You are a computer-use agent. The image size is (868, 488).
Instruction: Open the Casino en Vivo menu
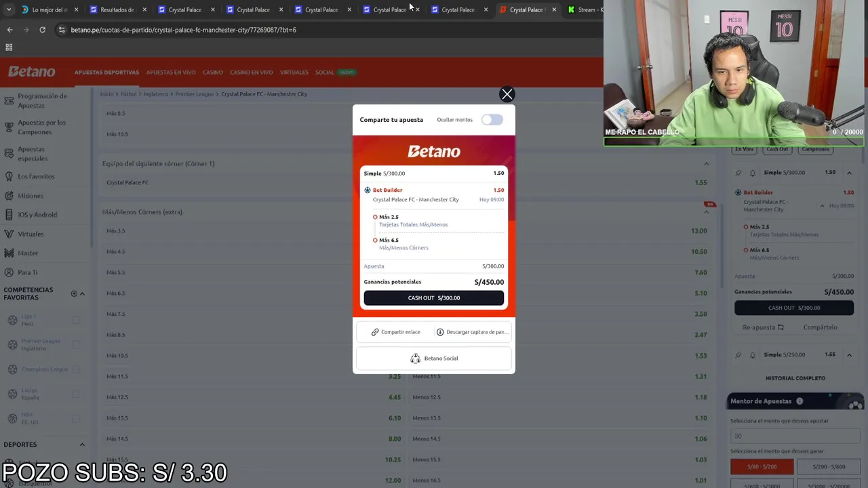(252, 73)
